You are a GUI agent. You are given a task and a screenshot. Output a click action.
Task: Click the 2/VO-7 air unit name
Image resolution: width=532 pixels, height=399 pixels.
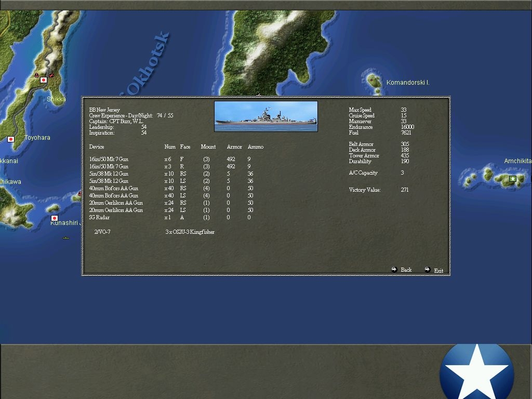[102, 232]
